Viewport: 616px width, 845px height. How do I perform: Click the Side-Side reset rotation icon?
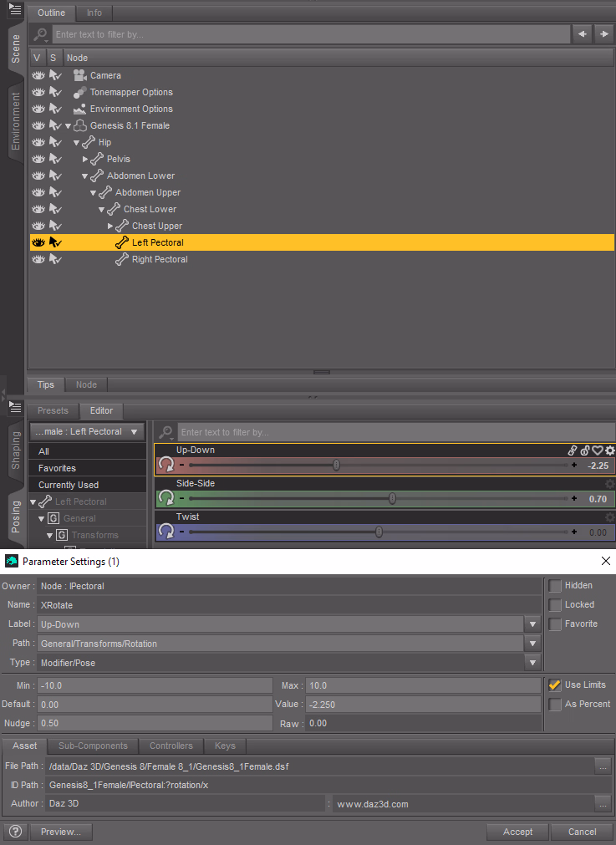click(x=165, y=498)
